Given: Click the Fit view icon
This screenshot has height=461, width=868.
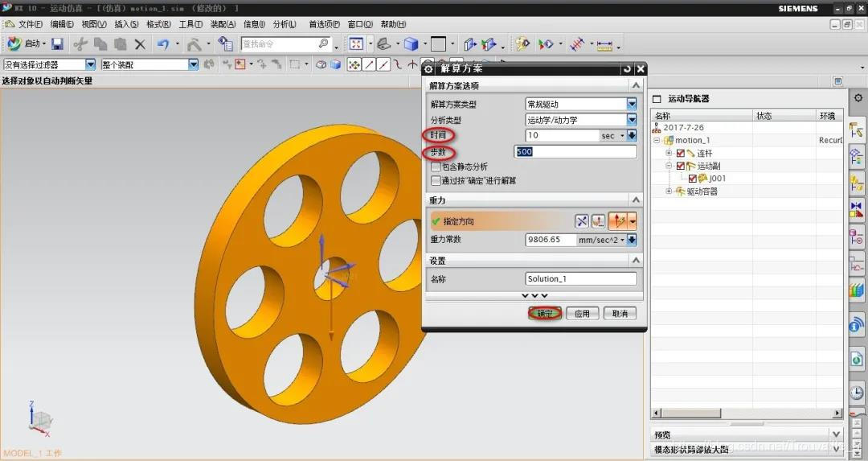Looking at the screenshot, I should [356, 43].
